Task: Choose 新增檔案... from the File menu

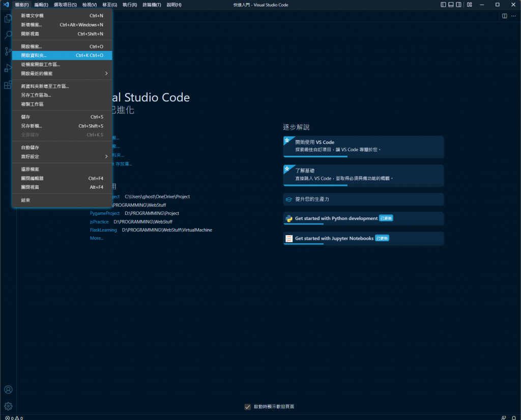Action: (62, 24)
